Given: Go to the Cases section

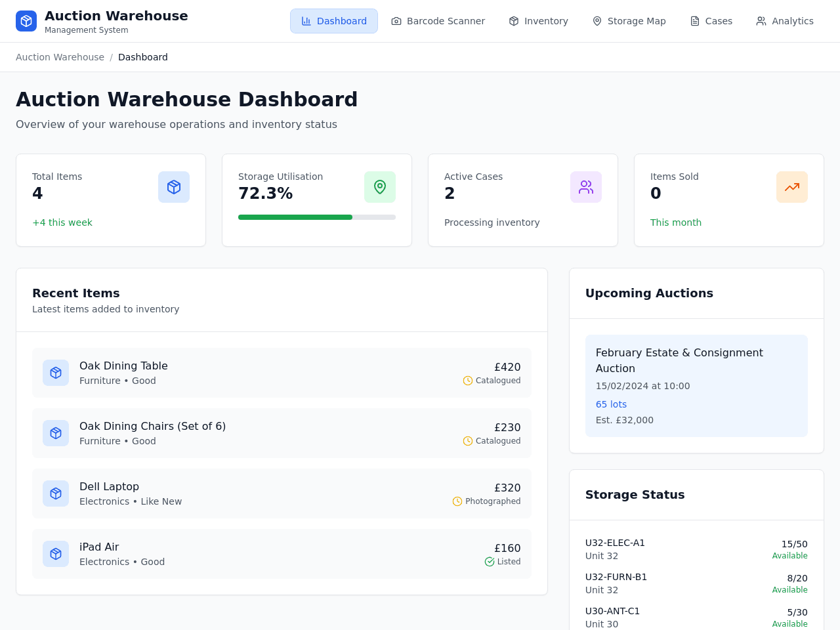Looking at the screenshot, I should 711,21.
